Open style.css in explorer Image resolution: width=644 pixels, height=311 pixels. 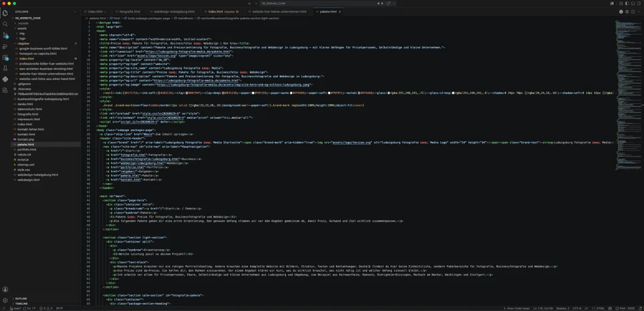[24, 169]
